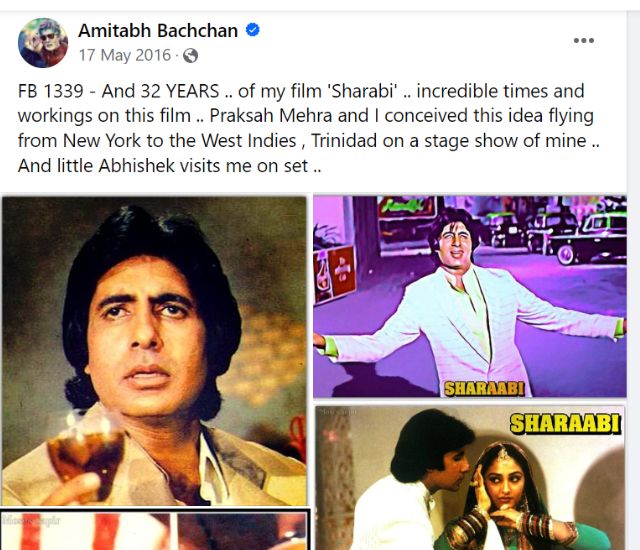Viewport: 640px width, 550px height.
Task: Open the large portrait photo with glass
Action: tap(154, 351)
